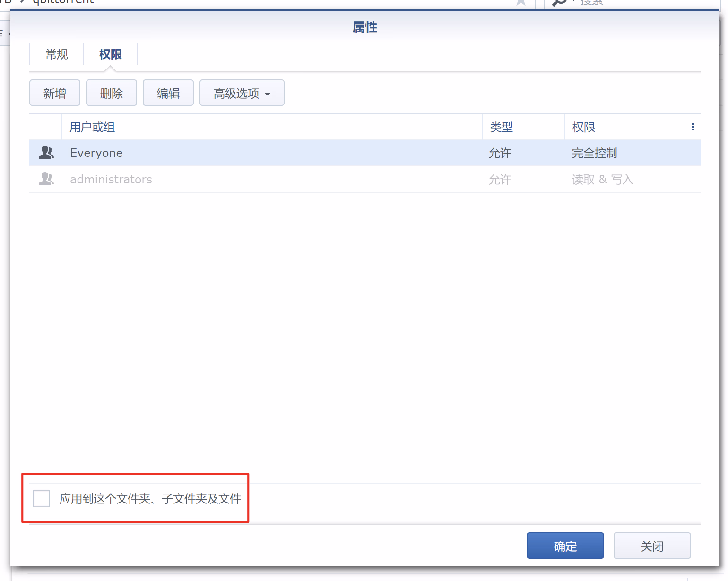Screen dimensions: 728x581
Task: Click the 权限 column header in the table
Action: click(x=583, y=127)
